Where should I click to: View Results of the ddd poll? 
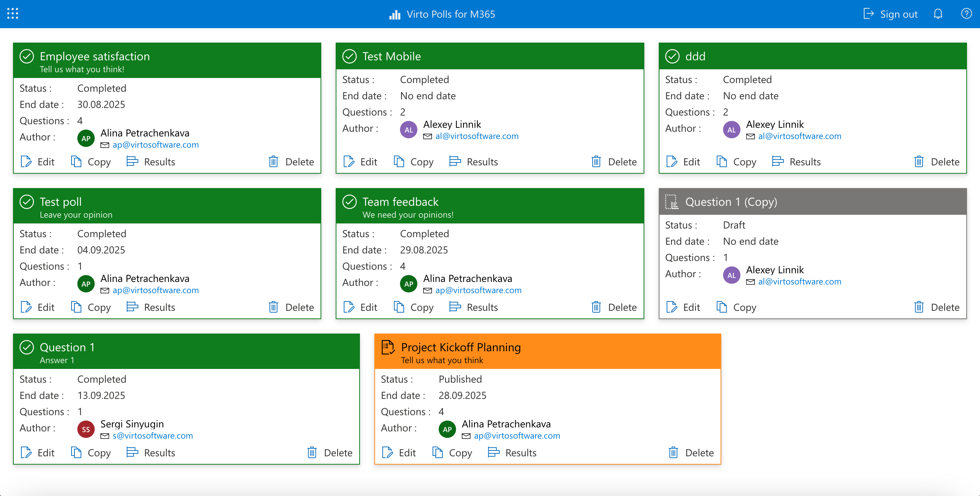(796, 161)
